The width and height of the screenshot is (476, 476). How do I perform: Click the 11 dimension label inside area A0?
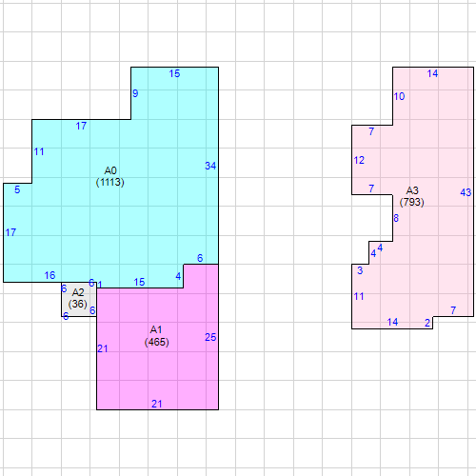point(39,152)
